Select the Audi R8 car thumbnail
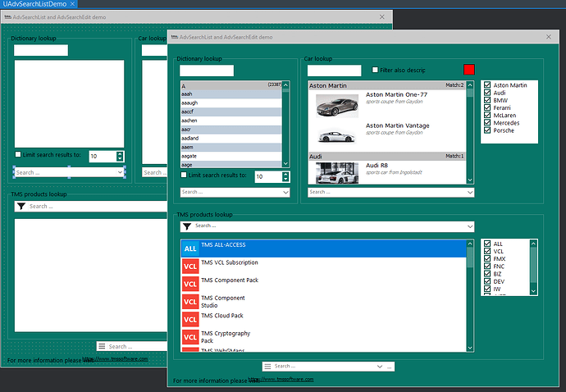The image size is (566, 392). pos(337,173)
